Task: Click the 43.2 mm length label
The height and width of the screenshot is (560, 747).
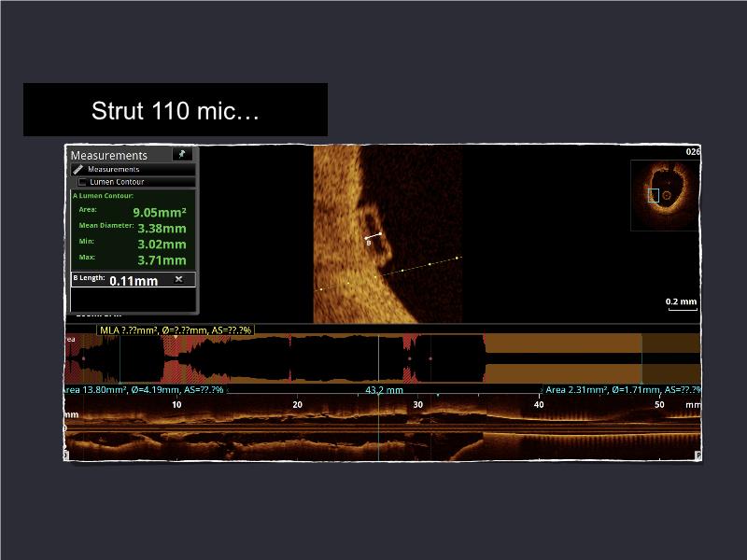Action: click(x=384, y=390)
